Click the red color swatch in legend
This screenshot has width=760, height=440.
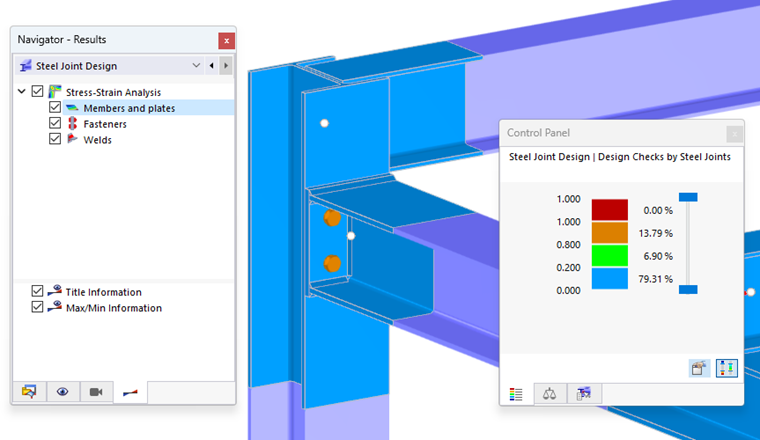610,210
